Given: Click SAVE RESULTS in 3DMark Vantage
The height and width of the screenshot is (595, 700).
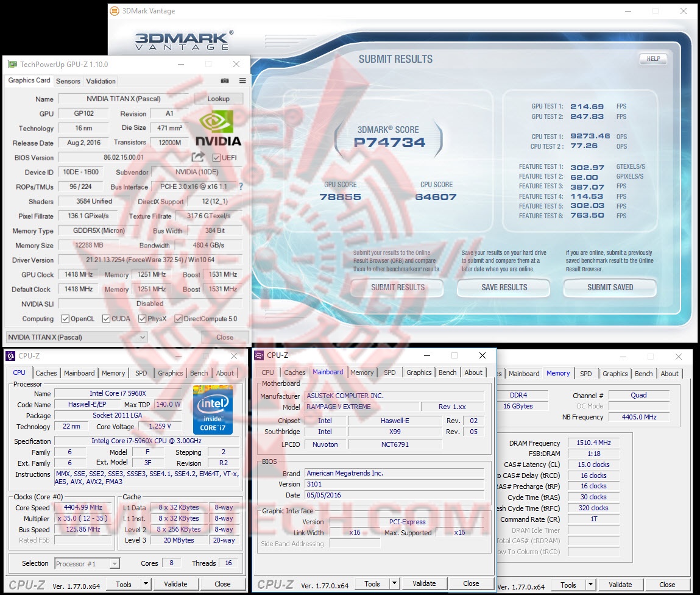Looking at the screenshot, I should click(504, 287).
